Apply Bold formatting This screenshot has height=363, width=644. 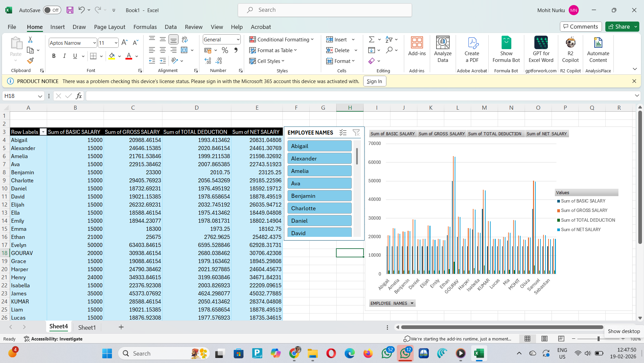click(x=54, y=56)
